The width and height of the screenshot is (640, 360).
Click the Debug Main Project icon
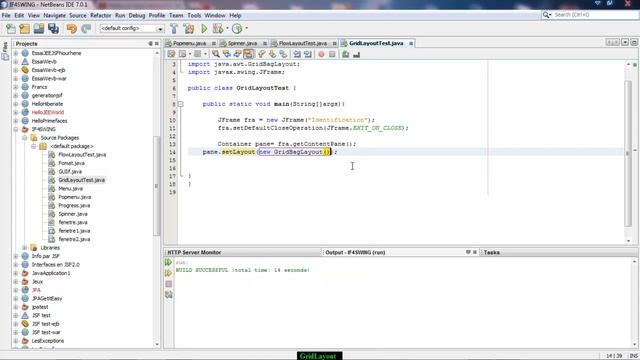pos(218,29)
